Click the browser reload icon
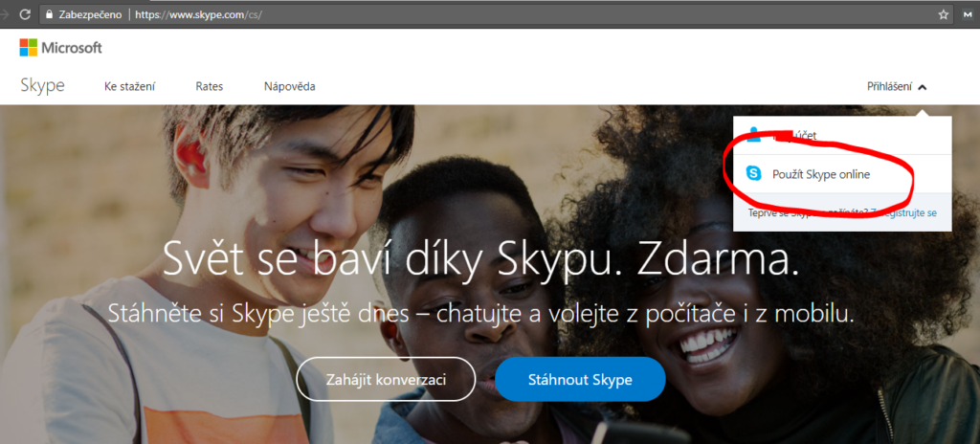This screenshot has height=444, width=980. [25, 14]
